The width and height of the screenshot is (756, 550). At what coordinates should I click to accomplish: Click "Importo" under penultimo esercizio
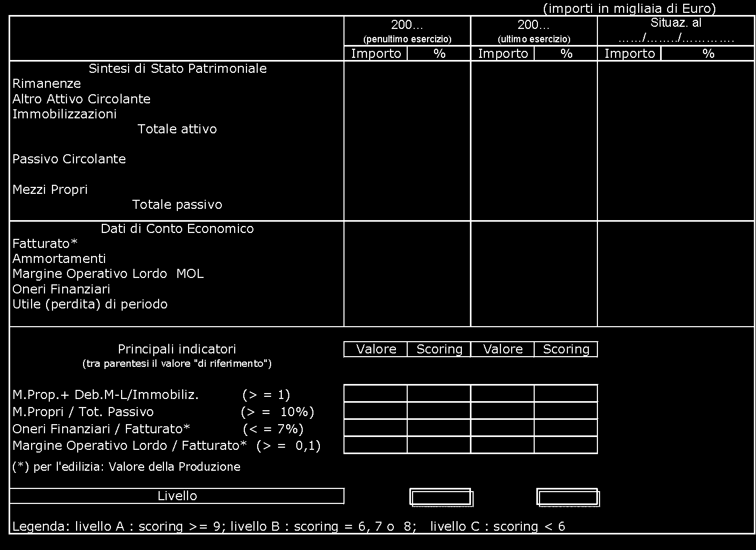tap(376, 54)
